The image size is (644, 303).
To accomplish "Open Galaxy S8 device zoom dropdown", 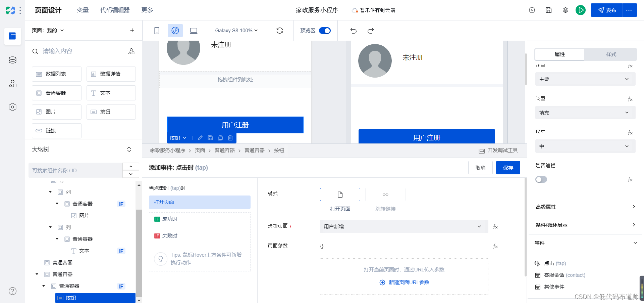I will 236,31.
